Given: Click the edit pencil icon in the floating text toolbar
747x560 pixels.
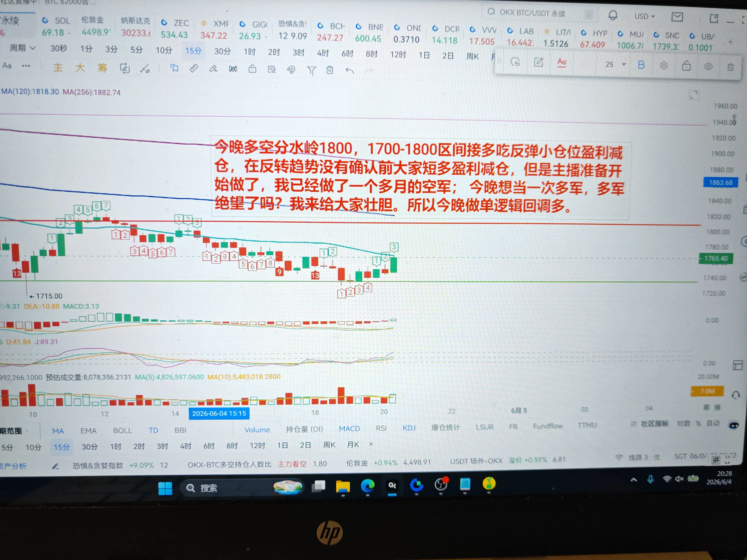Looking at the screenshot, I should [x=538, y=62].
